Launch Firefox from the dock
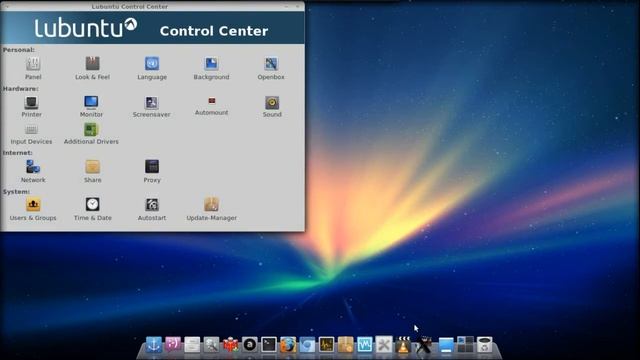The height and width of the screenshot is (360, 640). pyautogui.click(x=288, y=345)
